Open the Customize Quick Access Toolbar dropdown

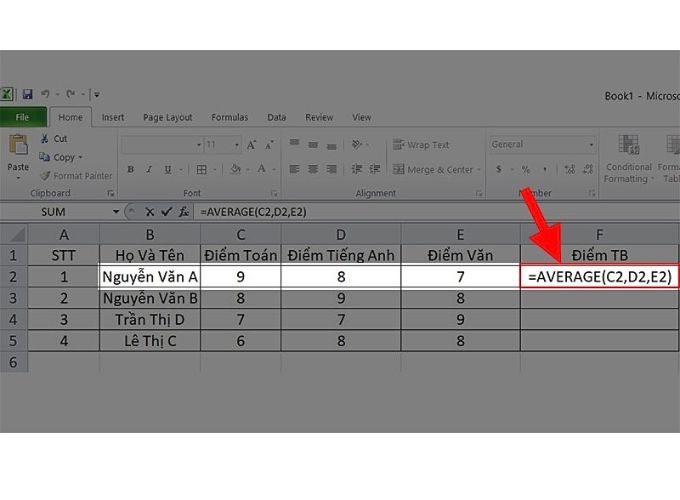click(97, 94)
